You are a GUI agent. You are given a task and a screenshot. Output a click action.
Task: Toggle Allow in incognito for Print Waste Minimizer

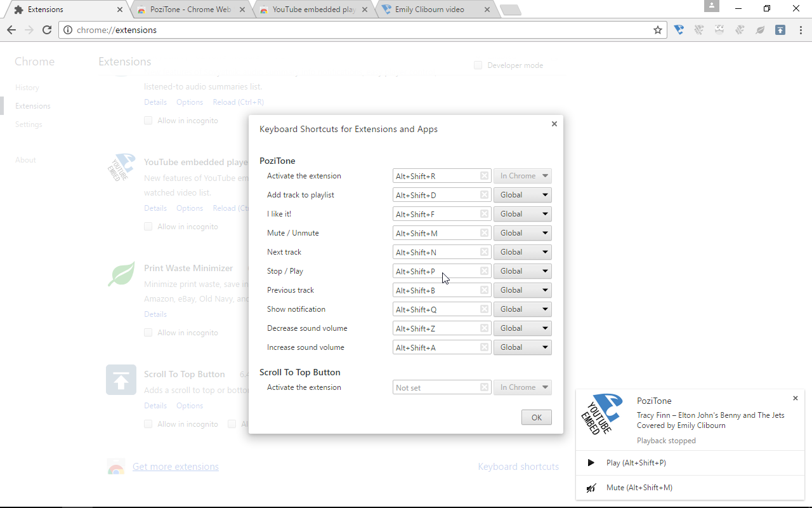(148, 333)
